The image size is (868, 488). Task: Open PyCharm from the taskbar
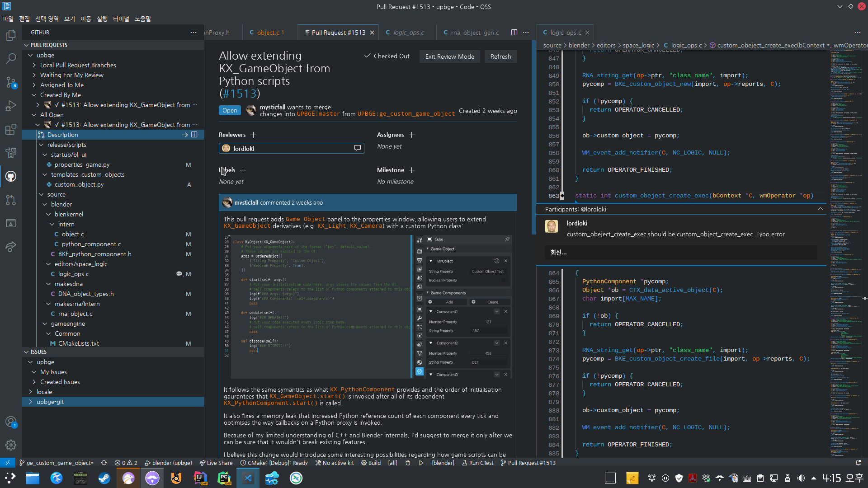coord(224,478)
